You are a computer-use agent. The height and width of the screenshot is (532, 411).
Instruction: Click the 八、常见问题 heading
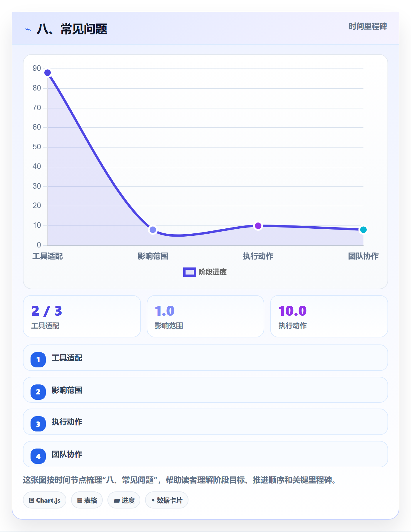coord(72,29)
